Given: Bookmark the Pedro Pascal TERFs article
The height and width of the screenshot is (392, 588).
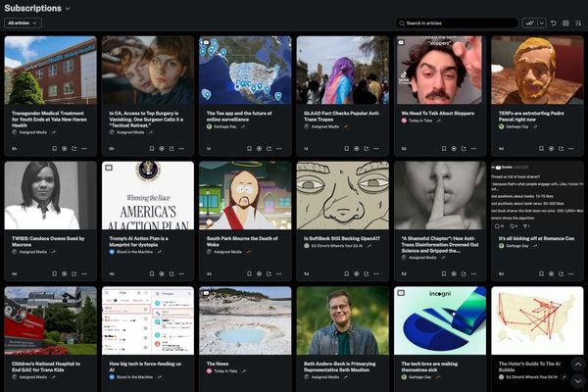Looking at the screenshot, I should (541, 149).
